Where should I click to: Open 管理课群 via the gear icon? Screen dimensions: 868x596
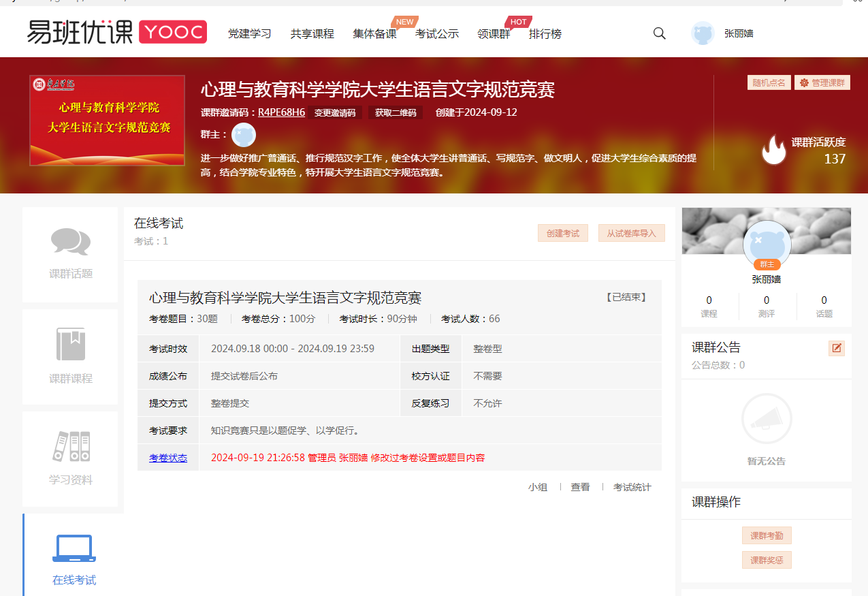point(805,82)
